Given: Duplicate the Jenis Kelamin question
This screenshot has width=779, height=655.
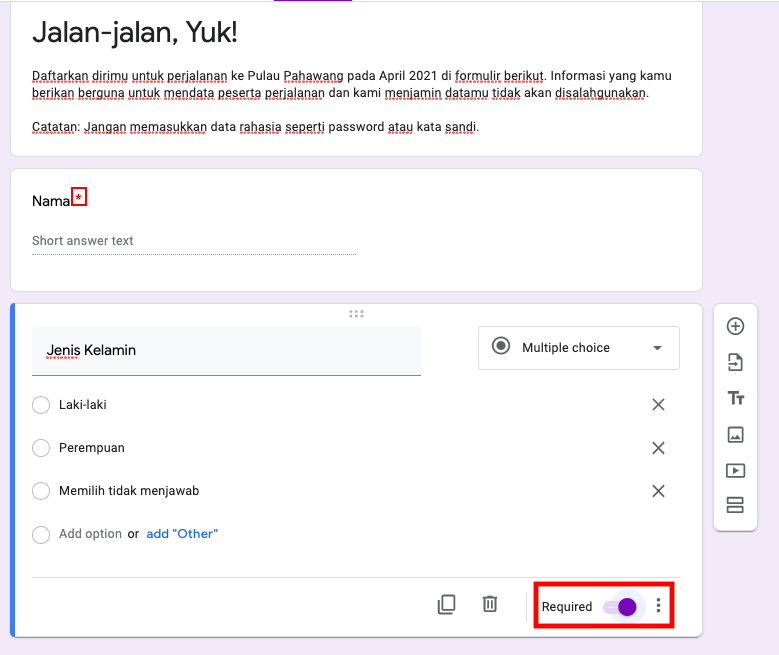Looking at the screenshot, I should click(446, 604).
